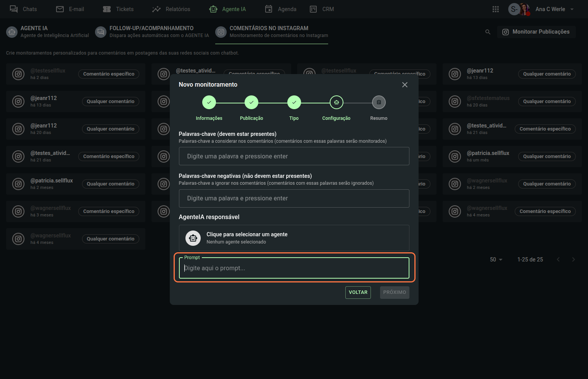
Task: Close the Novo monitoramento dialog
Action: [x=404, y=85]
